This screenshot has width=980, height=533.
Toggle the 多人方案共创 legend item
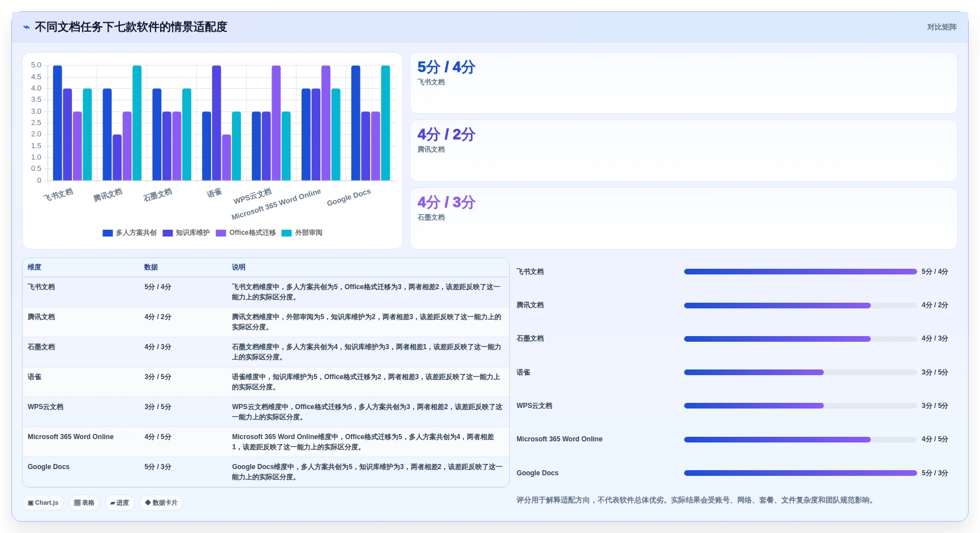(x=130, y=233)
